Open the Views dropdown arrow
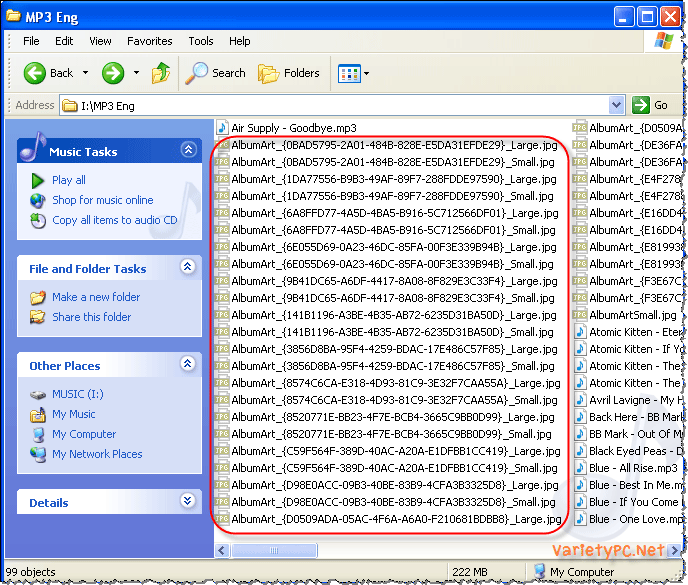Screen dimensions: 688x585 (367, 73)
